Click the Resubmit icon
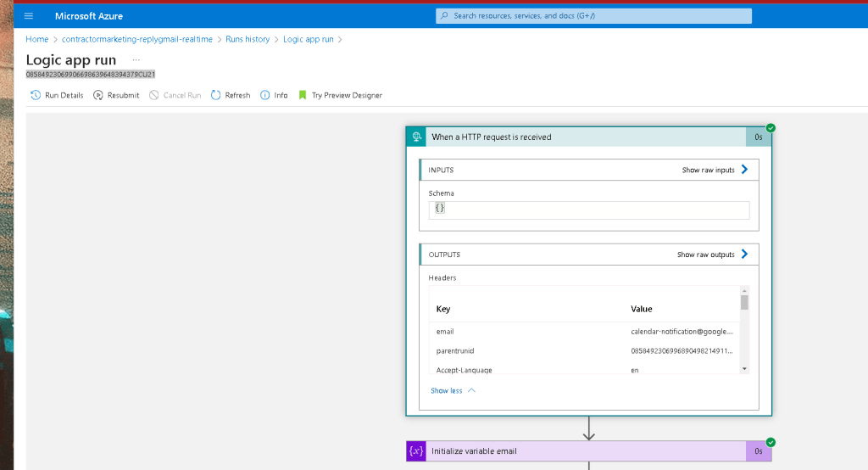The width and height of the screenshot is (868, 470). [x=98, y=95]
